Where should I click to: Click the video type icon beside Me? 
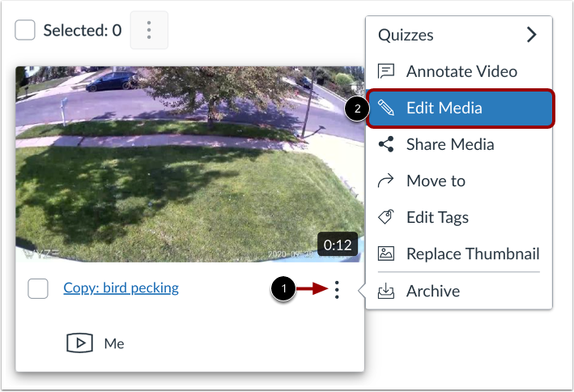pyautogui.click(x=80, y=343)
